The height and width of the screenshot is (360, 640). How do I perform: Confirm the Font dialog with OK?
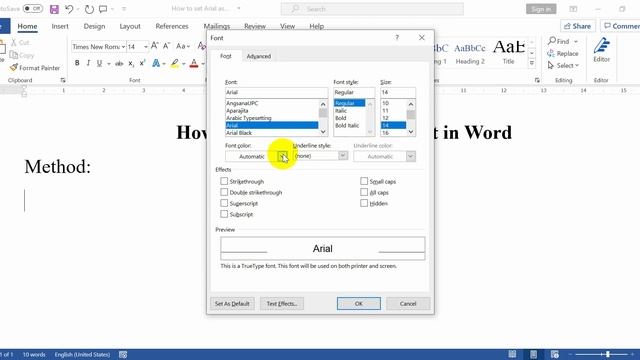coord(359,304)
